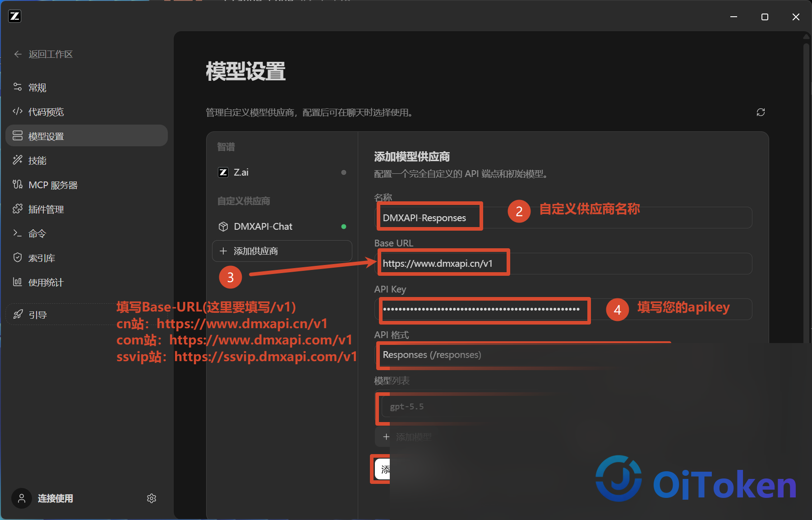
Task: Maximize the application window
Action: (765, 17)
